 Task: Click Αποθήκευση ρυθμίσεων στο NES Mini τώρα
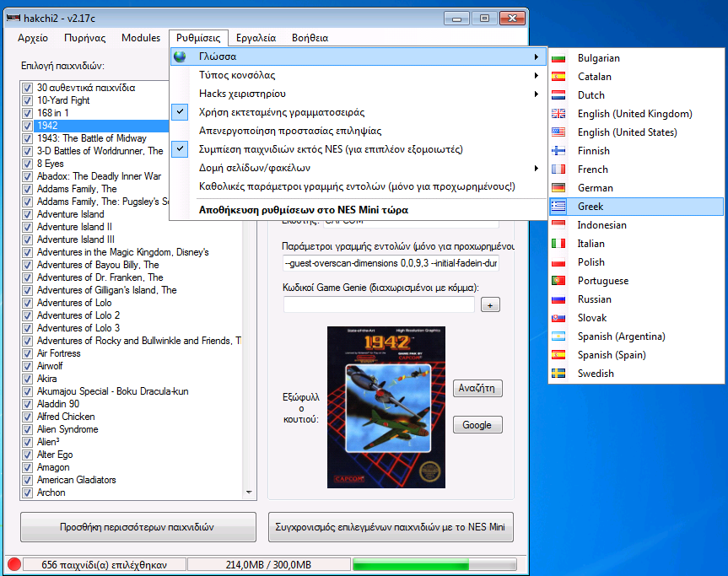pyautogui.click(x=359, y=210)
